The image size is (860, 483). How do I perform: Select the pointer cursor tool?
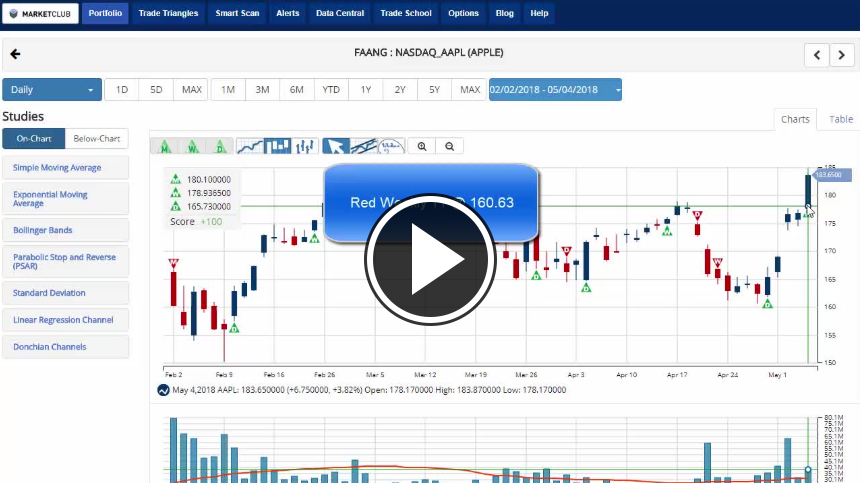pyautogui.click(x=336, y=146)
